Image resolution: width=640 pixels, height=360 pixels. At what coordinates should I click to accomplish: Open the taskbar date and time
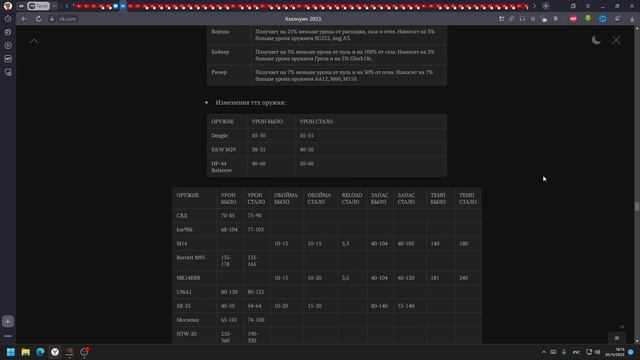coord(616,352)
